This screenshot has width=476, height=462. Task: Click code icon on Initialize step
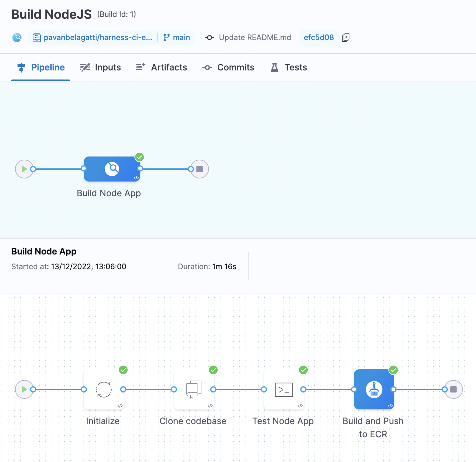120,406
